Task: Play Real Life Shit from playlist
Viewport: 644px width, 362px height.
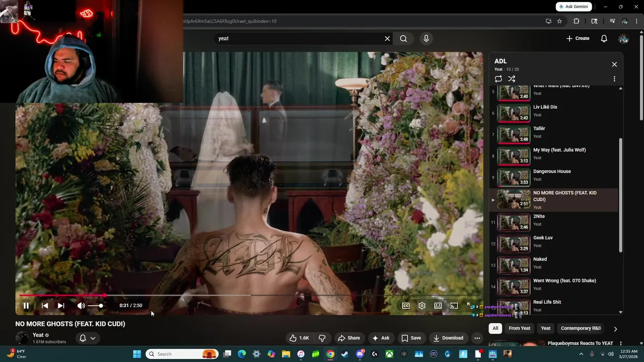Action: (x=553, y=306)
